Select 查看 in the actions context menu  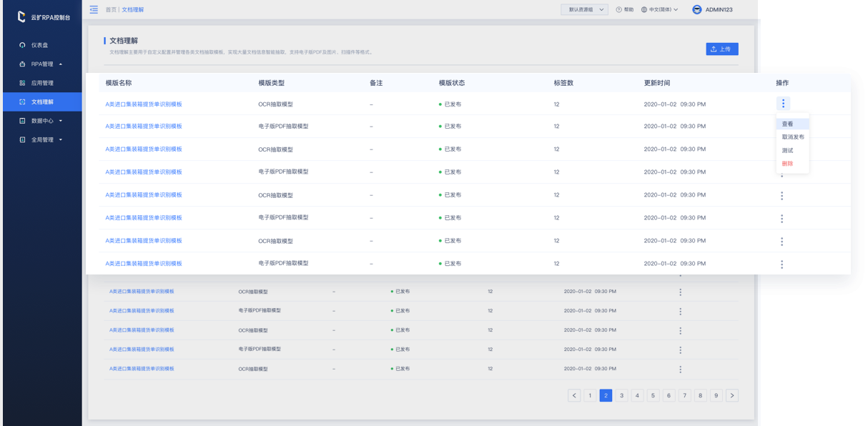point(788,124)
